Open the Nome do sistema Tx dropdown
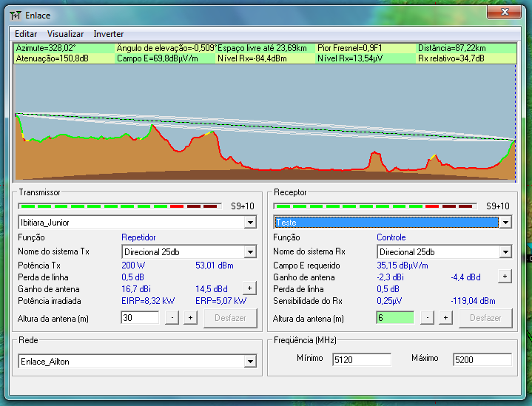 pos(250,252)
